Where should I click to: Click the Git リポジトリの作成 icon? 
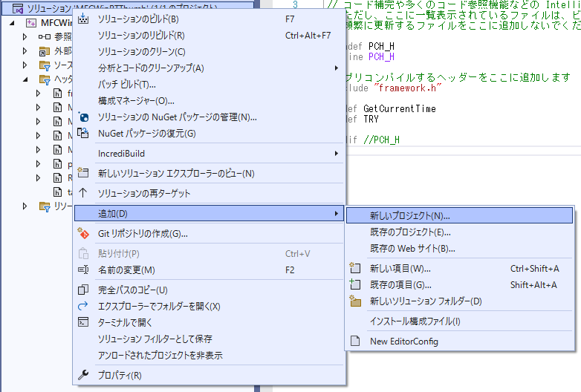[x=83, y=234]
